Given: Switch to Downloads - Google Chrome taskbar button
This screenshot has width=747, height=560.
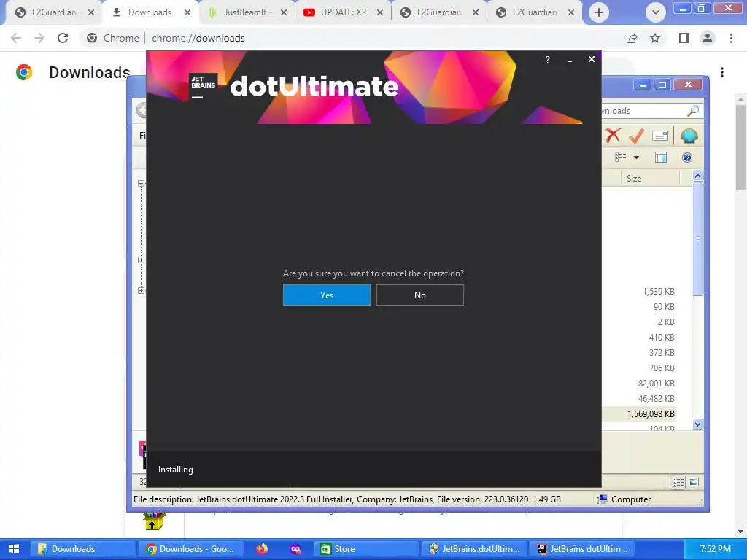Looking at the screenshot, I should [x=190, y=549].
